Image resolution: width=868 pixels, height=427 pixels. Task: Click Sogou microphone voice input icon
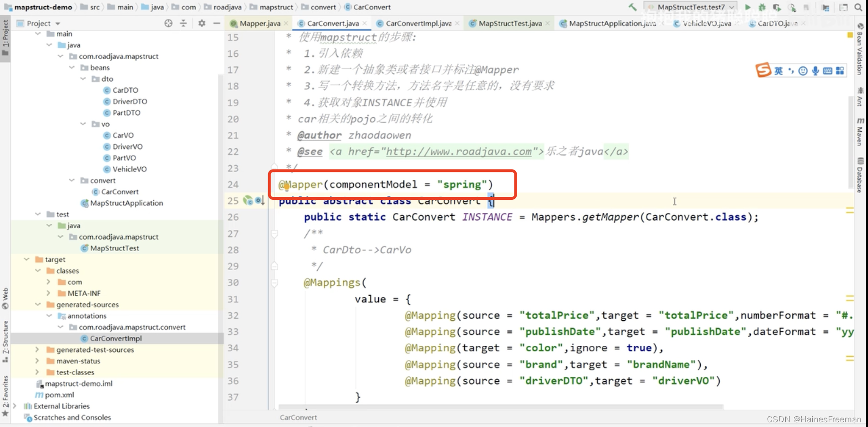point(816,71)
